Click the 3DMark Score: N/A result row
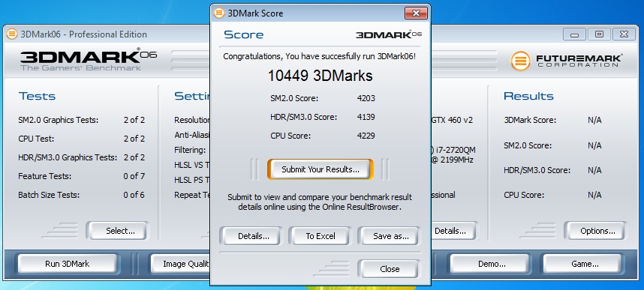This screenshot has height=290, width=644. (x=553, y=120)
